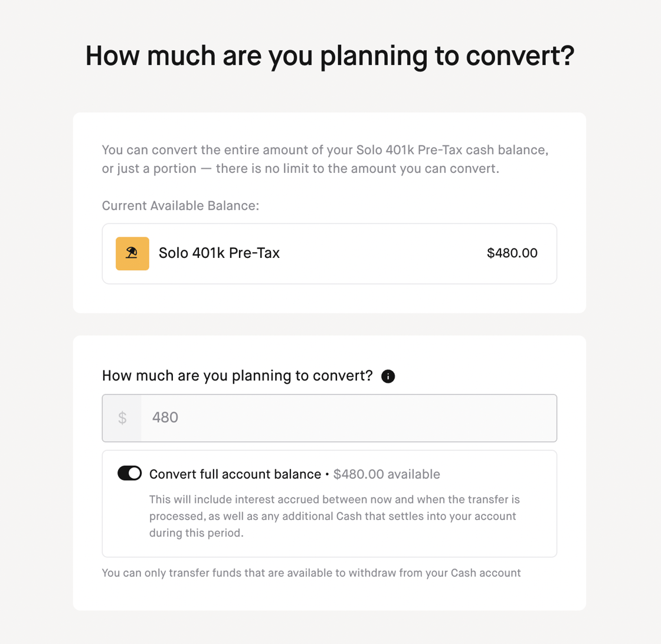Click the "during this period." text line

[x=197, y=533]
